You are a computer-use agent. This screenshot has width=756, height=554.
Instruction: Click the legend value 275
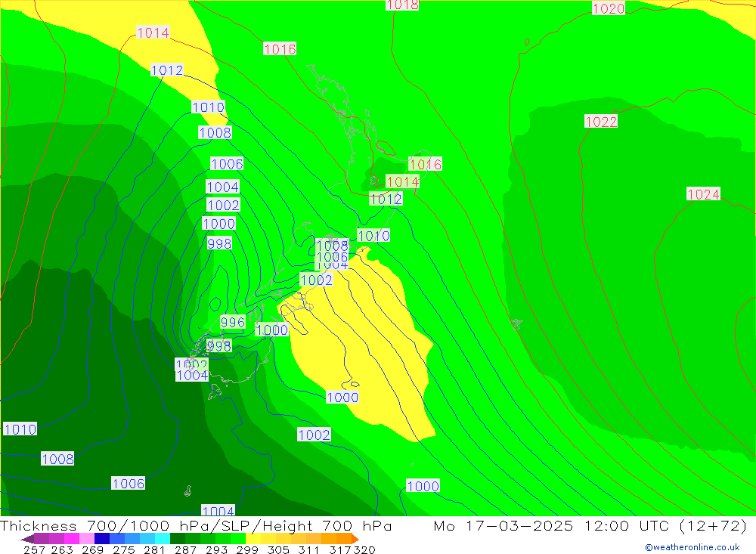(123, 549)
